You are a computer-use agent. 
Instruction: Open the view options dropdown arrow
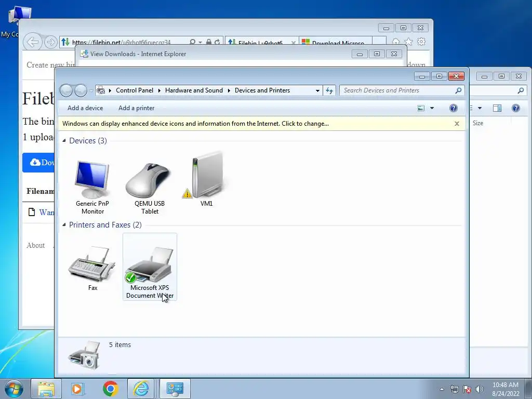[x=432, y=108]
